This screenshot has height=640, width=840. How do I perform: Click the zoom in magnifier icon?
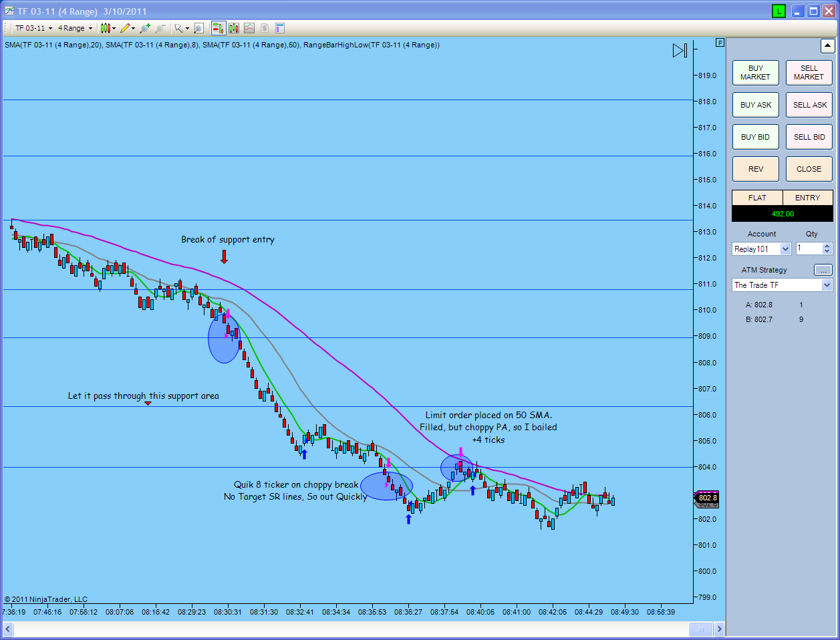click(144, 28)
